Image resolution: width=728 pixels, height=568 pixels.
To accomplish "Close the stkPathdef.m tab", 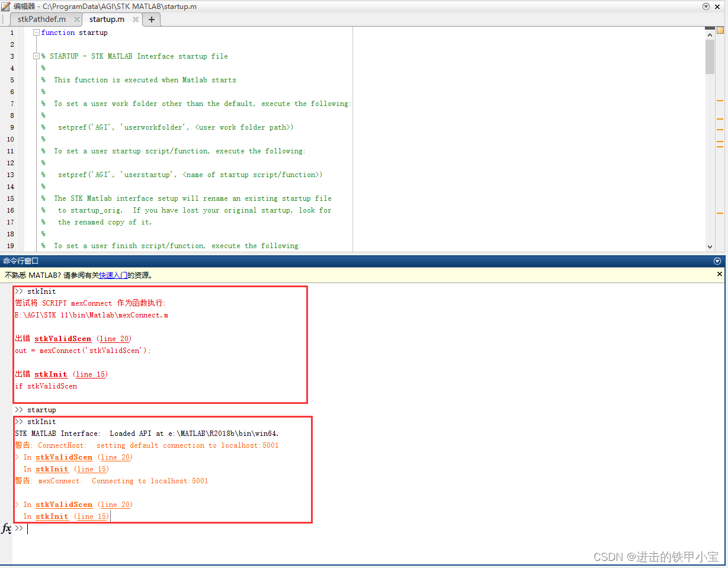I will 76,19.
